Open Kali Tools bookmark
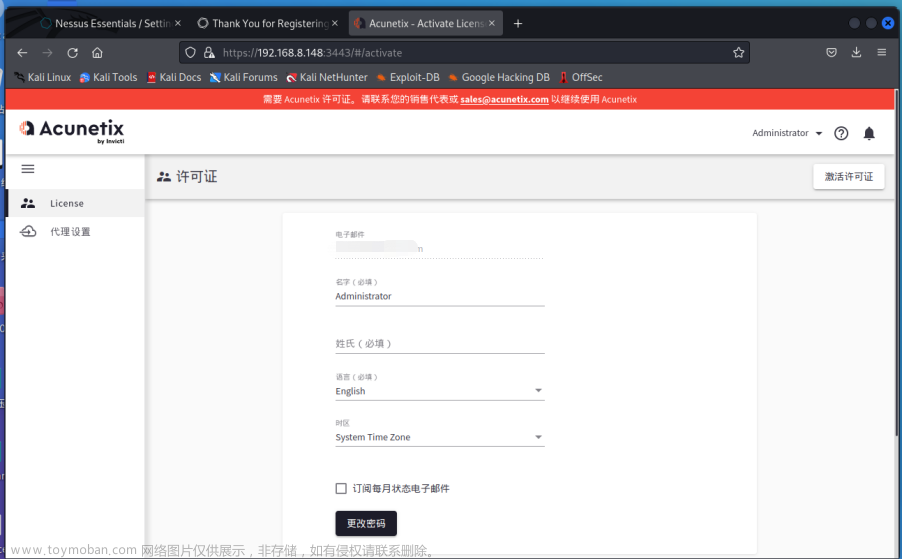 pos(109,77)
